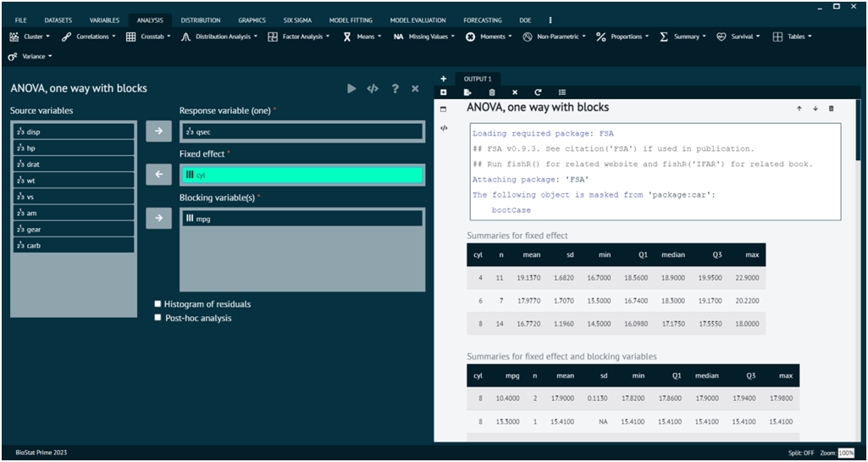Screen dimensions: 868x462
Task: Remove cyl from Fixed effect with left arrow
Action: (x=159, y=175)
